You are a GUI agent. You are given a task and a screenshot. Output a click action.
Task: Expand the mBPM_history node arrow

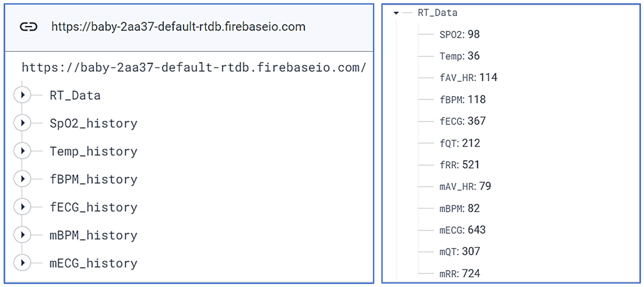pos(22,235)
